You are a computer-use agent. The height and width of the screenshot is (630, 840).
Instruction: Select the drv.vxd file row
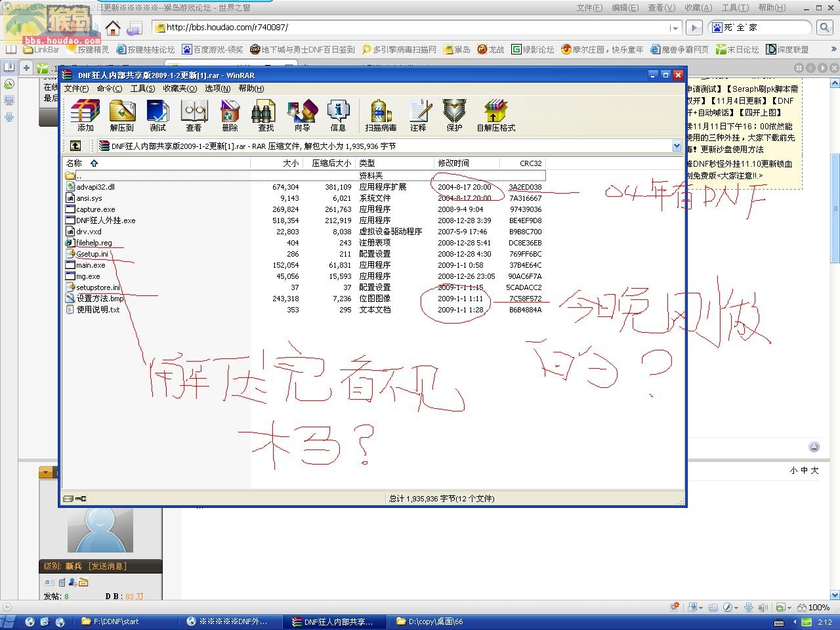click(305, 232)
